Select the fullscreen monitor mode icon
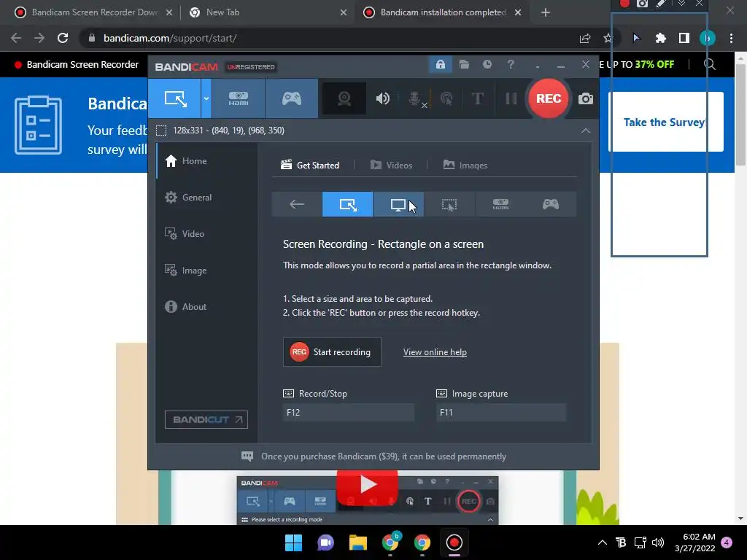 398,204
